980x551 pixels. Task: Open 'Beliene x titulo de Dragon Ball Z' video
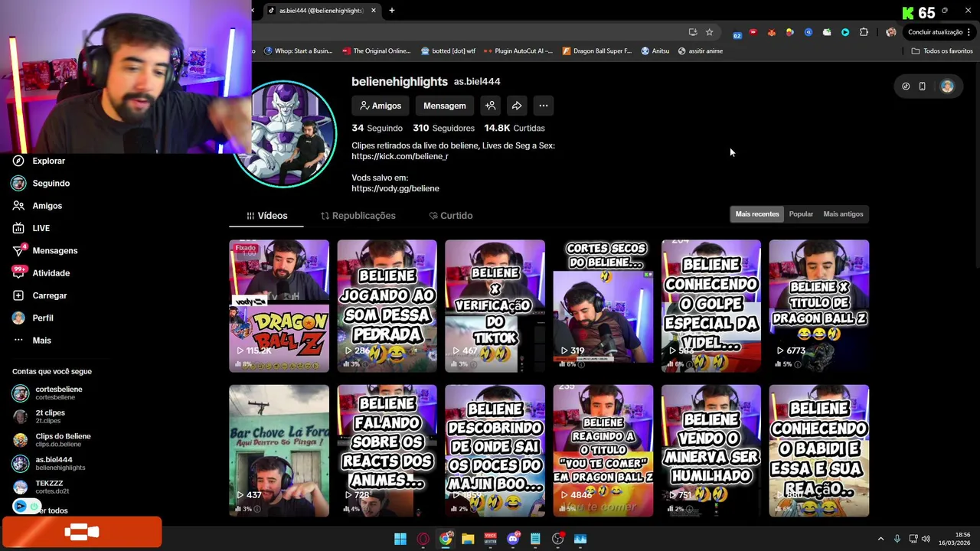click(x=819, y=306)
